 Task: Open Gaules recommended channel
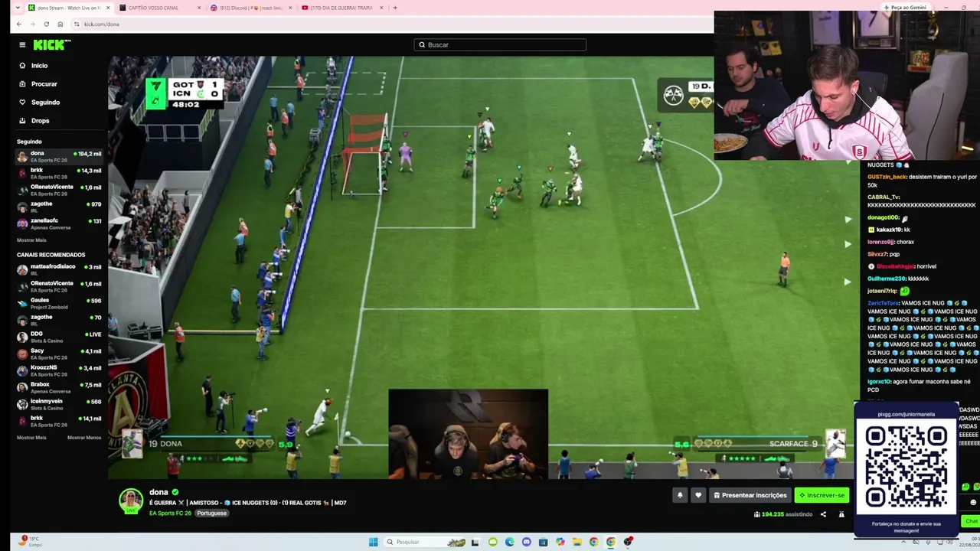pos(60,303)
